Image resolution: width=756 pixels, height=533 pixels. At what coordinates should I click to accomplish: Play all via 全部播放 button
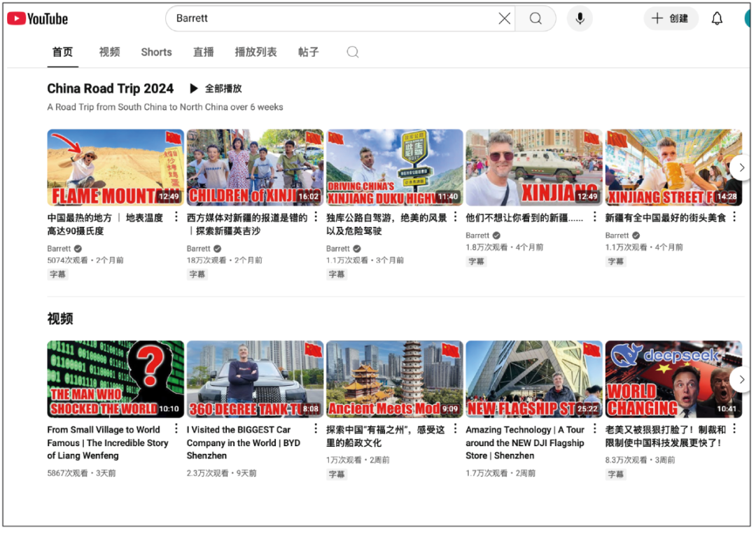pyautogui.click(x=216, y=89)
